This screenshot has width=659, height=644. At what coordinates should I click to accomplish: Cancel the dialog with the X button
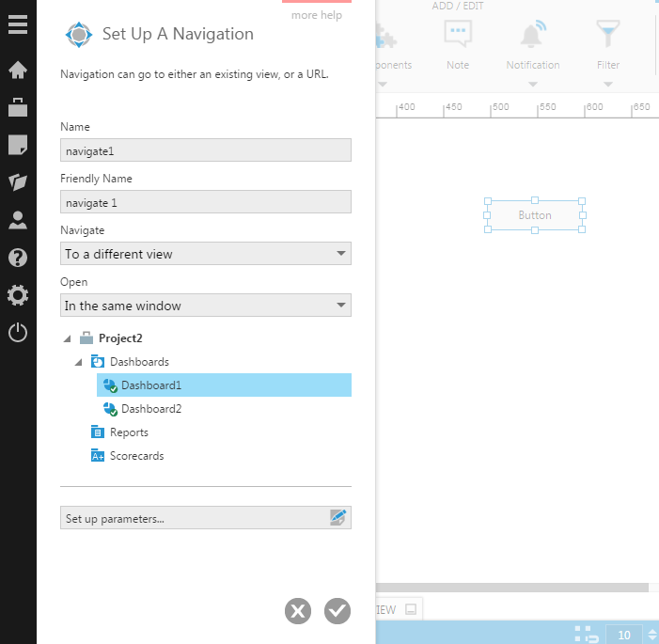(x=298, y=611)
